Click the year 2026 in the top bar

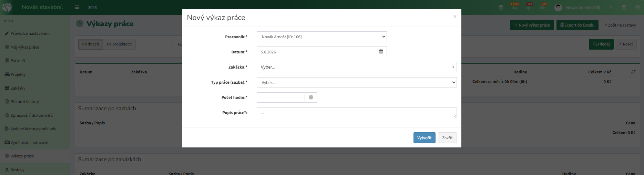tap(92, 8)
